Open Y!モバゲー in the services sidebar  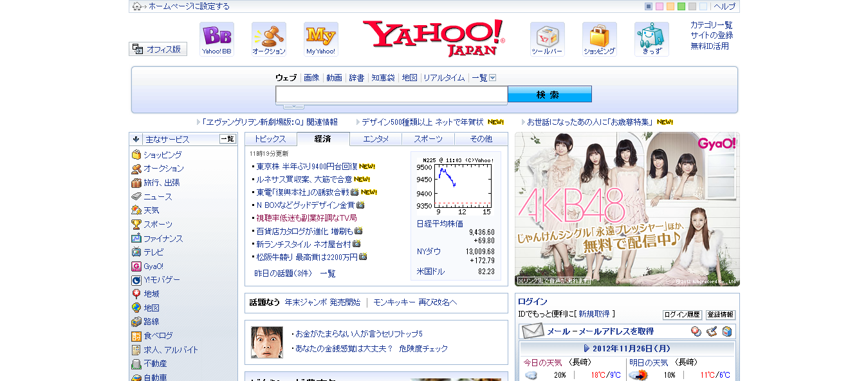click(x=156, y=280)
